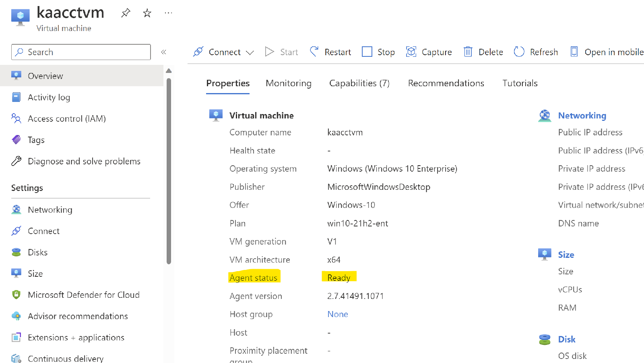Click the Stop button label
This screenshot has width=644, height=363.
point(386,52)
